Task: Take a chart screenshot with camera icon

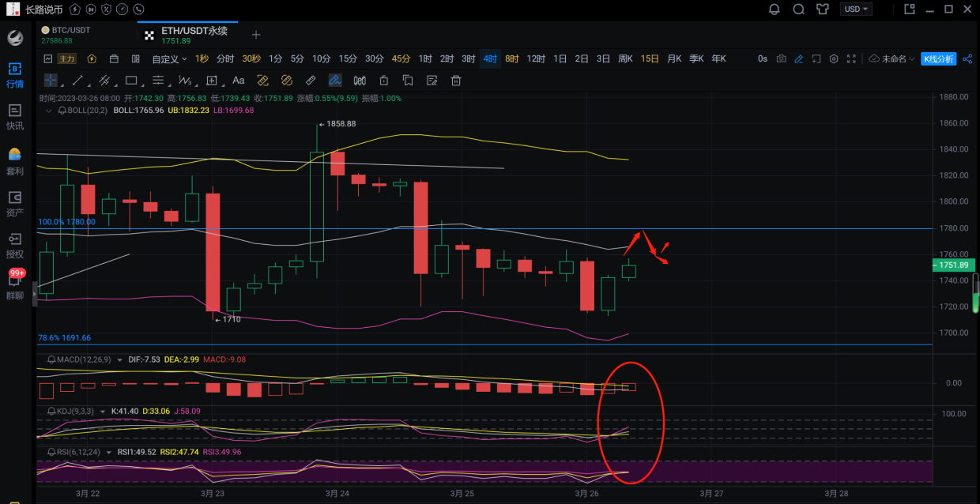Action: [x=782, y=58]
